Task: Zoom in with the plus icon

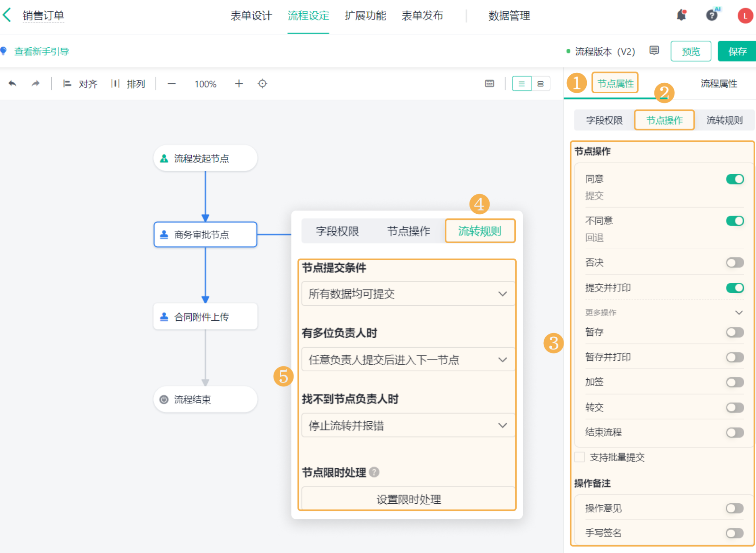Action: [x=239, y=84]
